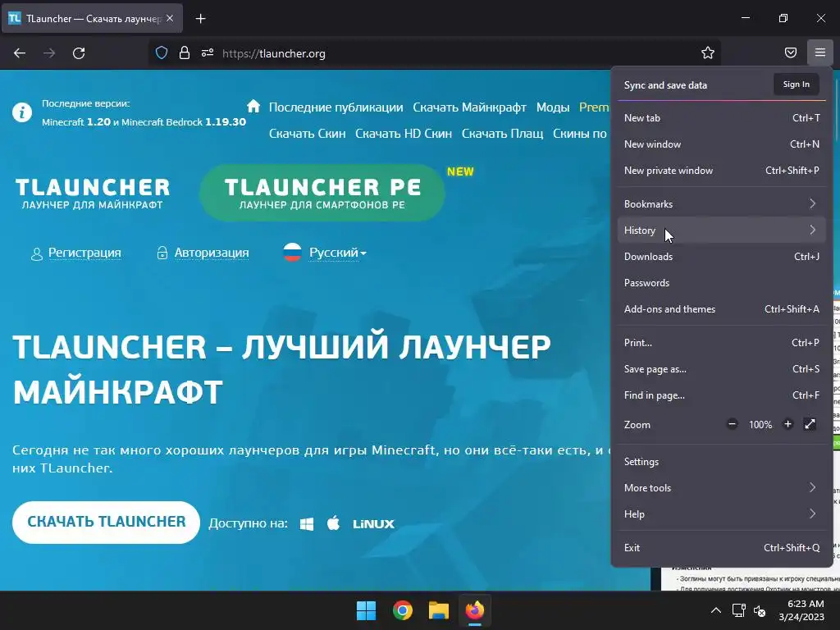This screenshot has height=630, width=840.
Task: Open site permissions icon in address bar
Action: click(208, 53)
